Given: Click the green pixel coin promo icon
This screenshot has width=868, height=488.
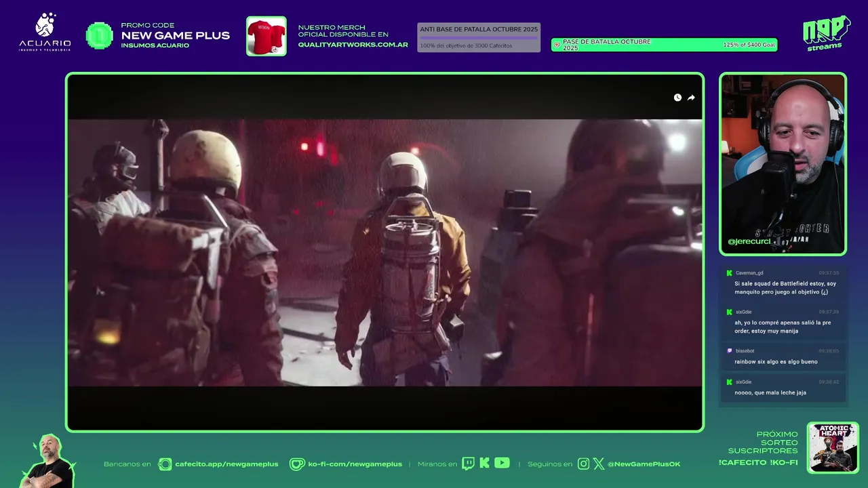Looking at the screenshot, I should tap(100, 36).
